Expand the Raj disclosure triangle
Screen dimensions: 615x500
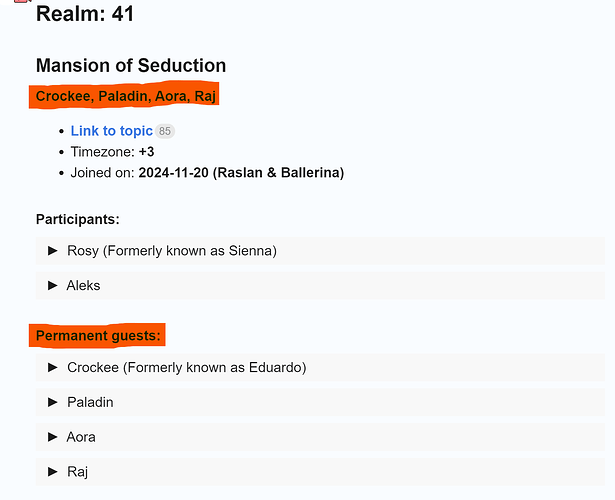[x=53, y=472]
